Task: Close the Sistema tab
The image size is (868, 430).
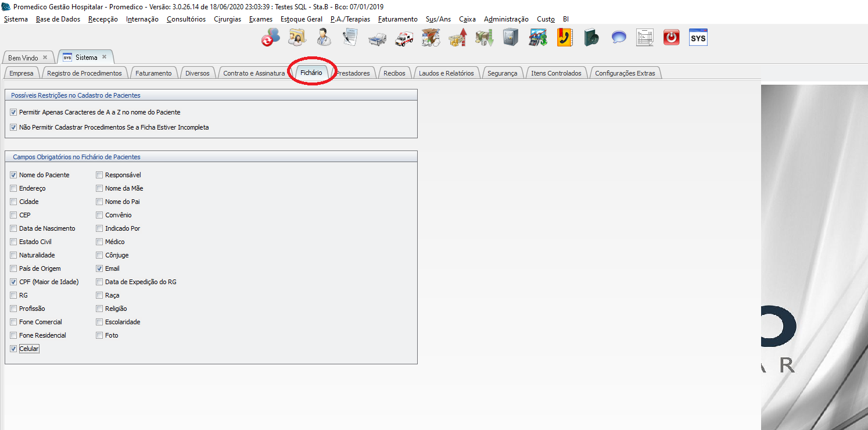Action: (x=105, y=57)
